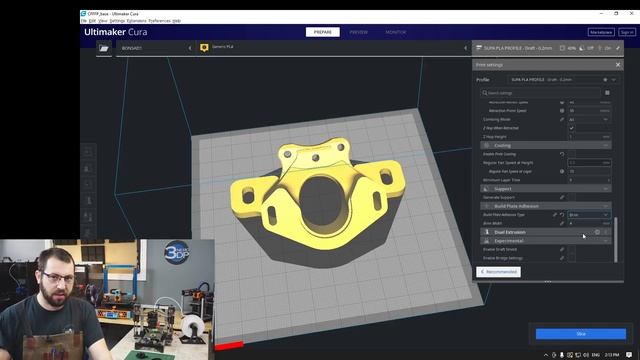Click the link icon beside Enable Draft Shield
This screenshot has height=360, width=640.
562,249
